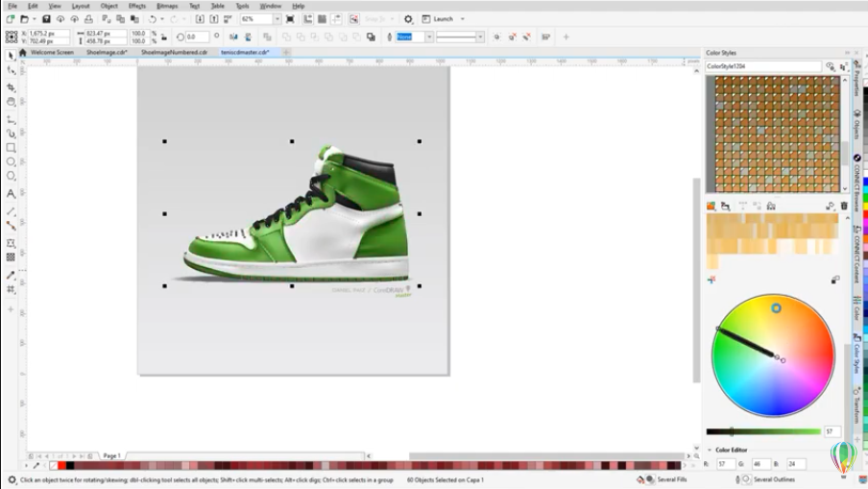Collapse the Color Editor section
This screenshot has height=489, width=868.
710,450
